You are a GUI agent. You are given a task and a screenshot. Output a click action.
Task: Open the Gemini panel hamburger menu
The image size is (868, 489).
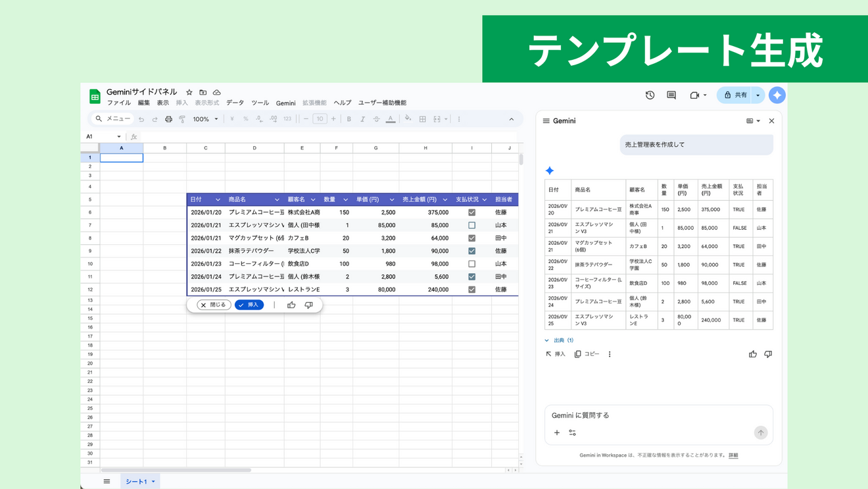point(546,121)
